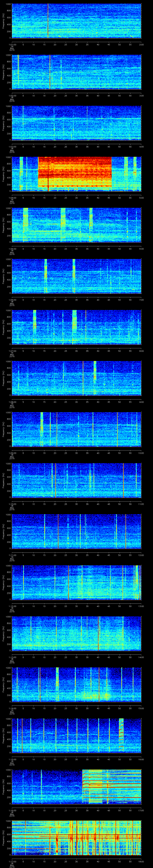Click the '13:00' end time label

(x=141, y=606)
